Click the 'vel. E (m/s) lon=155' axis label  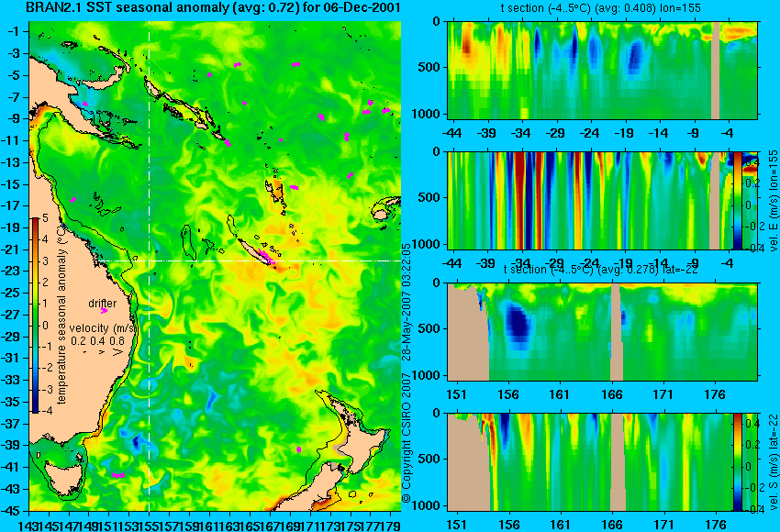[773, 200]
